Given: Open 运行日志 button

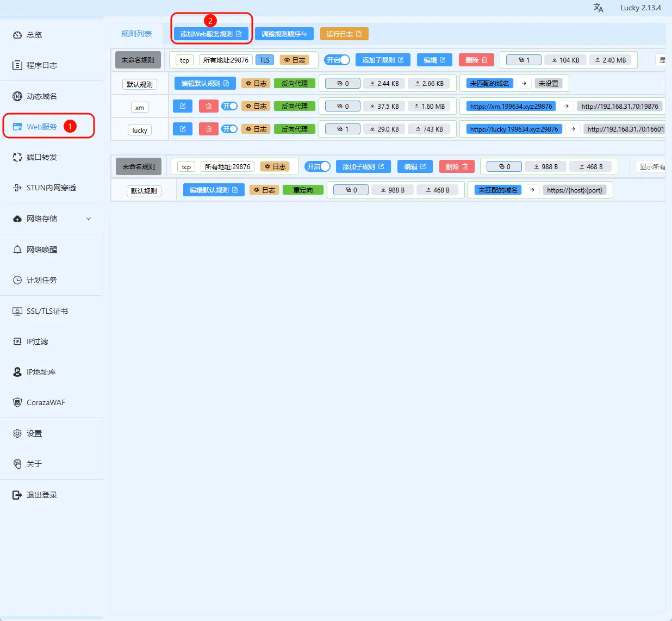Looking at the screenshot, I should click(x=344, y=34).
